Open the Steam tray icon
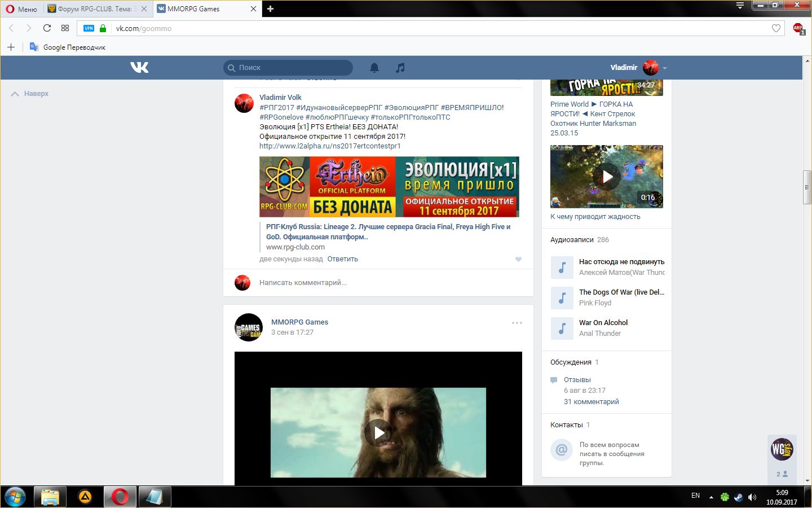Screen dimensions: 812x508 point(738,497)
